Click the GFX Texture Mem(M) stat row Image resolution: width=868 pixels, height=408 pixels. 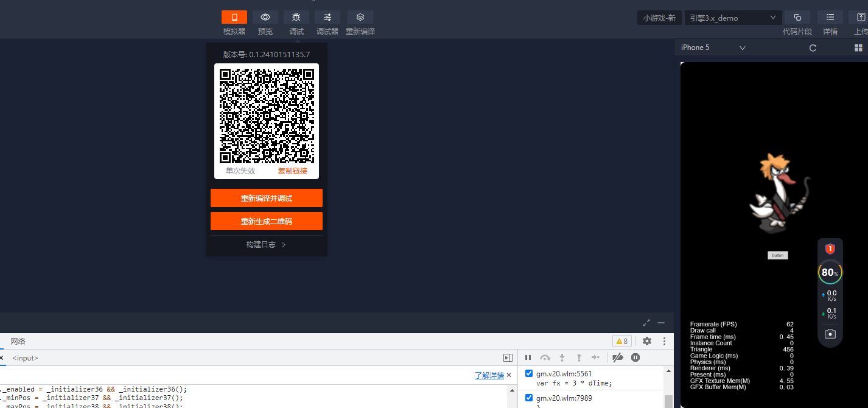[x=742, y=381]
